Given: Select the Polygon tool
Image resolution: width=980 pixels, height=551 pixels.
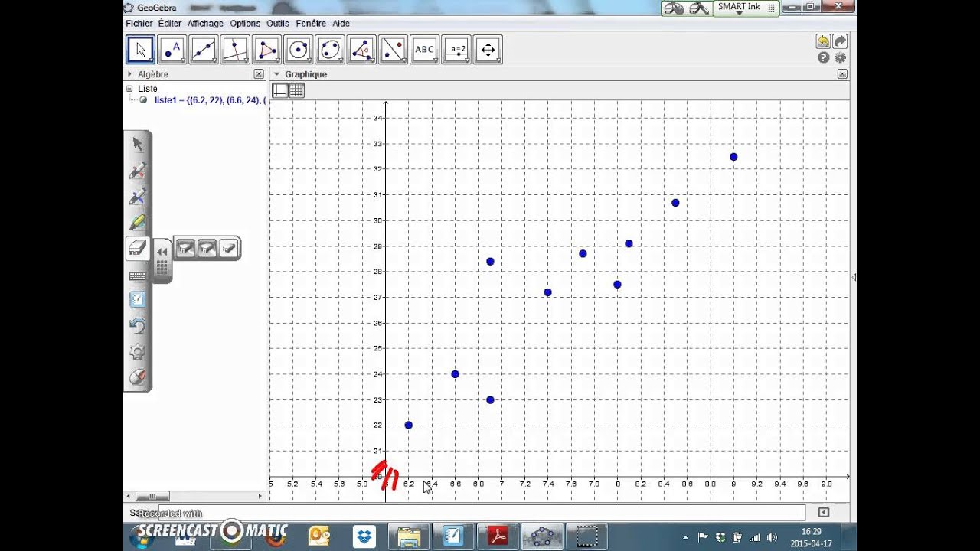Looking at the screenshot, I should click(x=266, y=50).
